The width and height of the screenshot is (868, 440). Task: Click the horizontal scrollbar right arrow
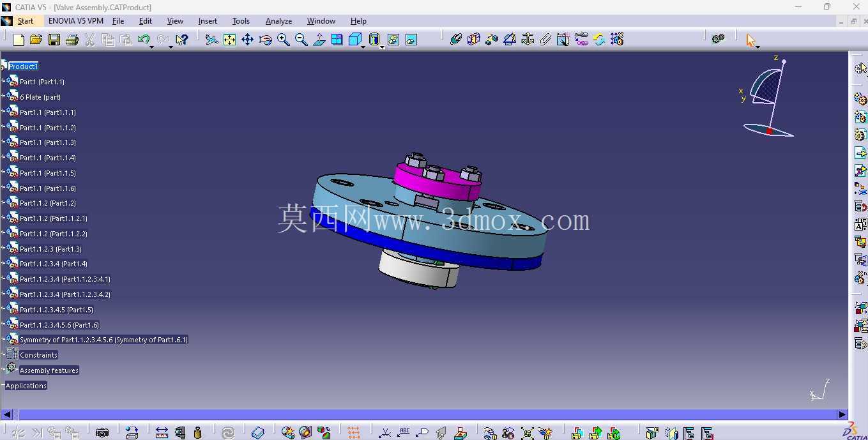tap(842, 414)
